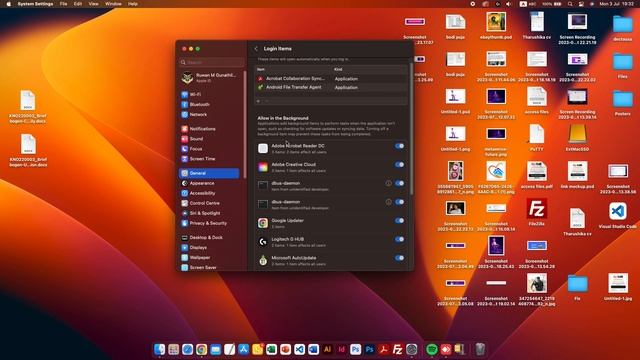This screenshot has height=360, width=640.
Task: Select the PuTTY file on desktop
Action: tap(536, 138)
